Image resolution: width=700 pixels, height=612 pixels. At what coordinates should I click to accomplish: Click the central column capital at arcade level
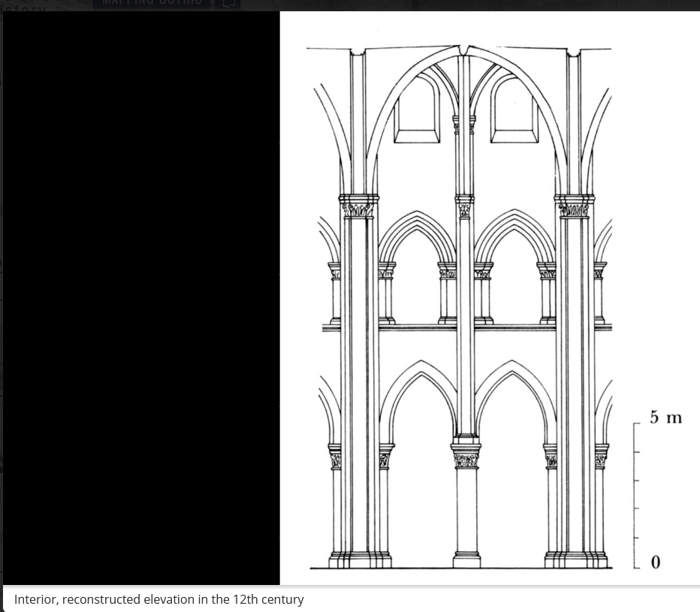[466, 458]
